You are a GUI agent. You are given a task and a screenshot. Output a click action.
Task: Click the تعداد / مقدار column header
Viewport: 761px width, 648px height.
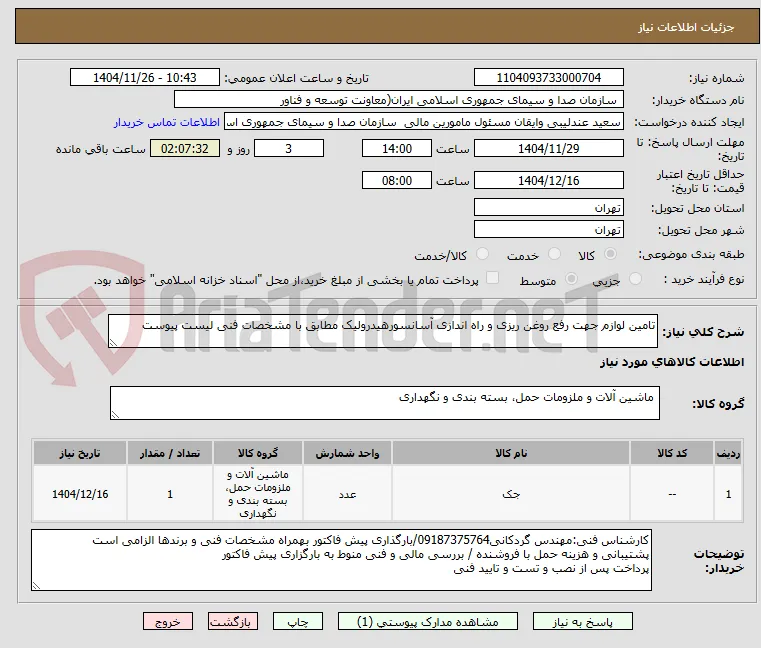click(170, 453)
